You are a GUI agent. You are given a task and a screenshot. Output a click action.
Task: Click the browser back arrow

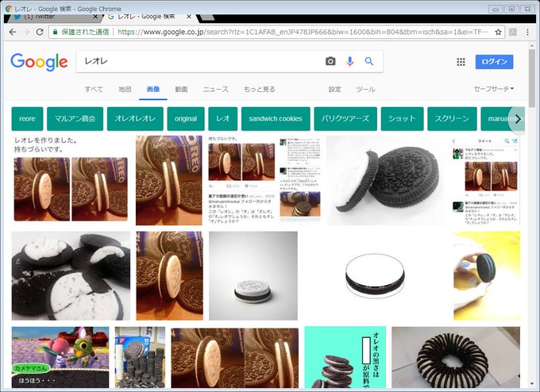pos(13,32)
